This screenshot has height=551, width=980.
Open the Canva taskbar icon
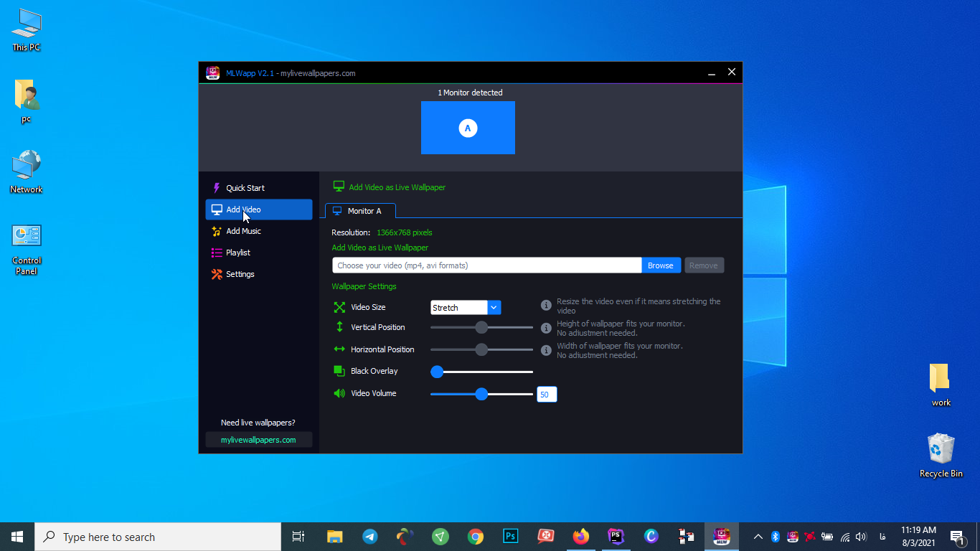coord(651,537)
